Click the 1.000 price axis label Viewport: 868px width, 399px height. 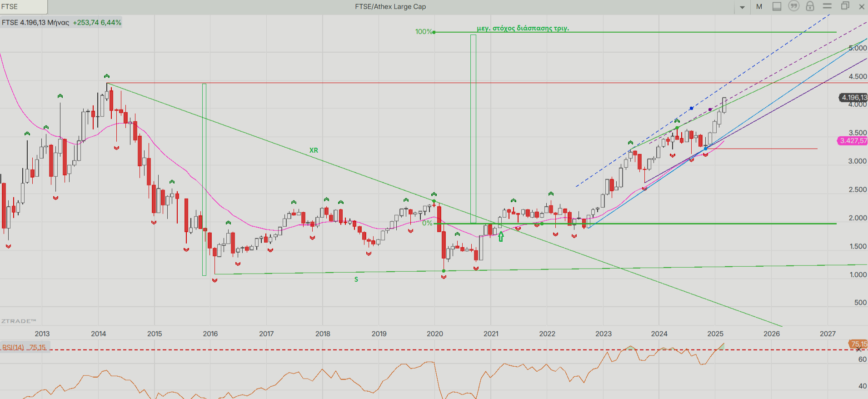(858, 274)
